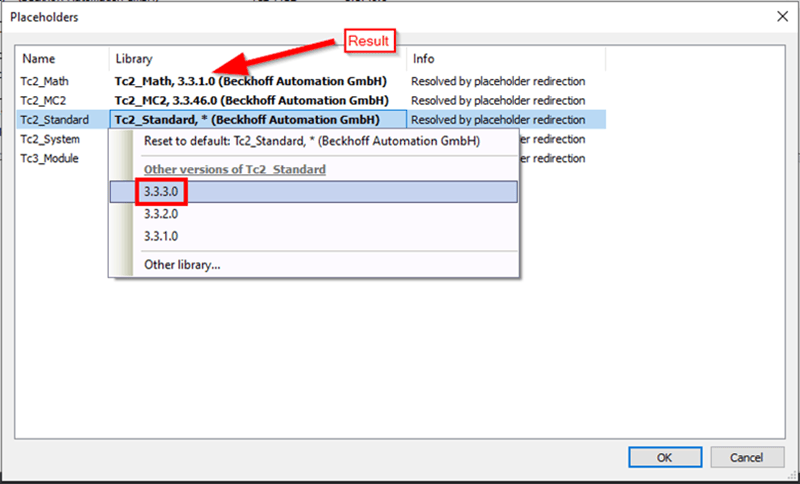Sort by the Info column header

coord(506,59)
